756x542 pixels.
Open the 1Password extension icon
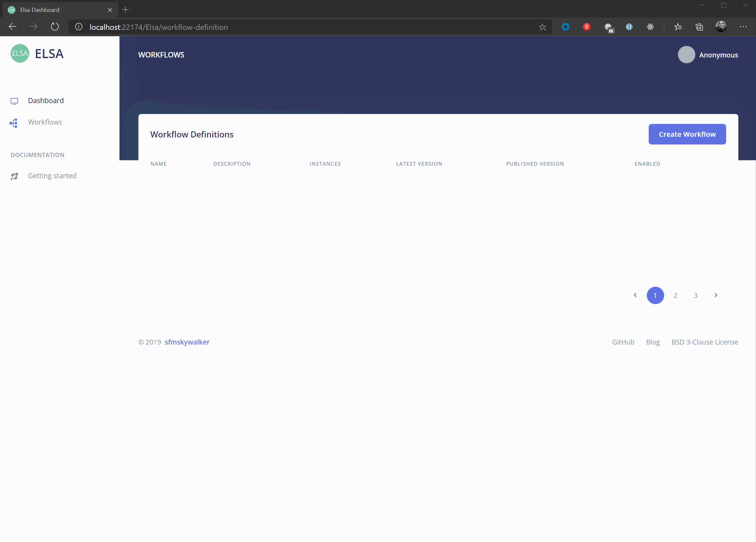629,27
